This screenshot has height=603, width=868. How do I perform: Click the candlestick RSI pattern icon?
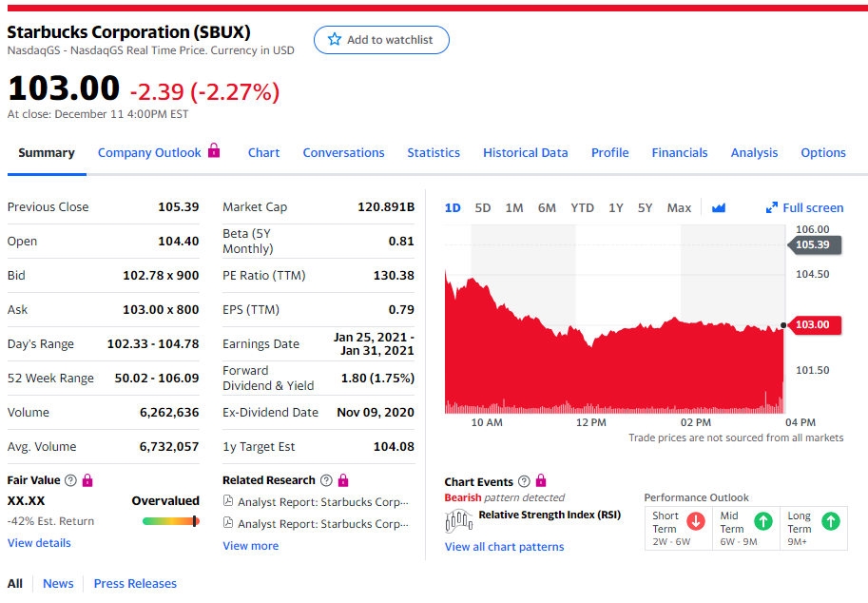pos(459,520)
